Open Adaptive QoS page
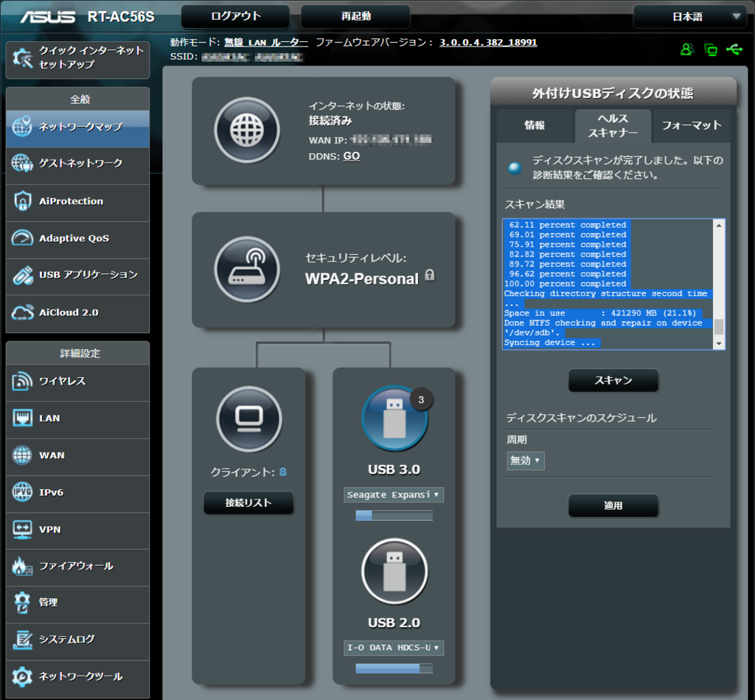755x700 pixels. [77, 238]
